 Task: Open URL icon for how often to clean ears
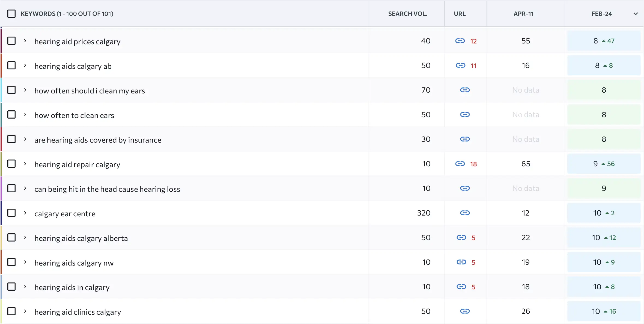pyautogui.click(x=465, y=115)
